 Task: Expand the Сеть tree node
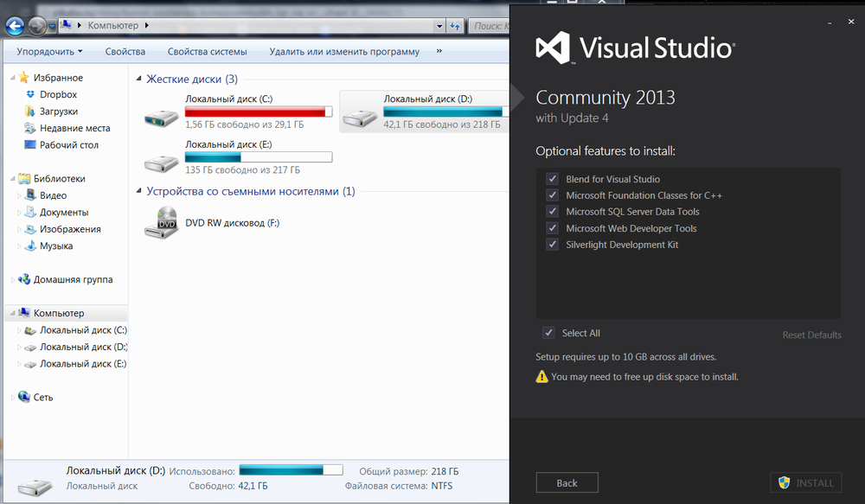[12, 397]
